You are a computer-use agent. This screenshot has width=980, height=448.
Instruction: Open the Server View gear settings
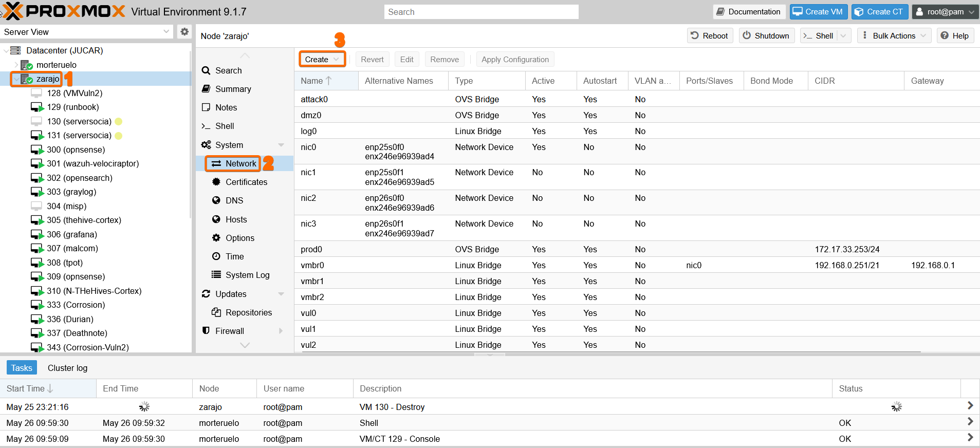coord(184,32)
